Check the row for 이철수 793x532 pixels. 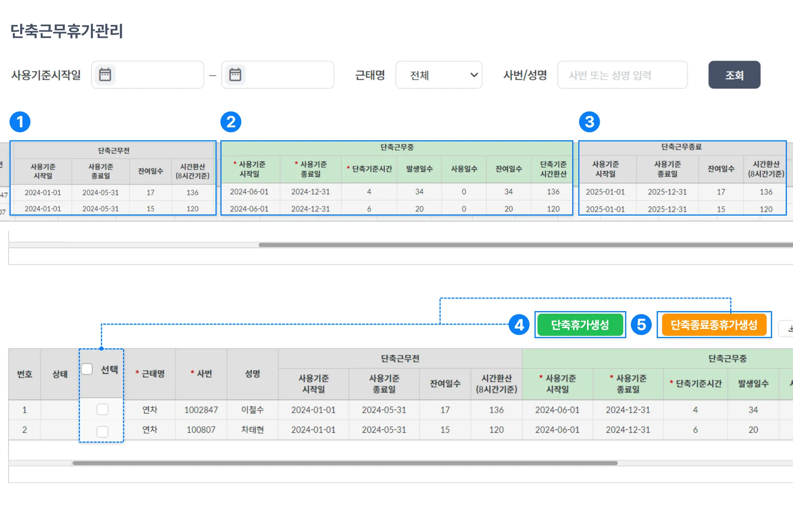[x=102, y=409]
